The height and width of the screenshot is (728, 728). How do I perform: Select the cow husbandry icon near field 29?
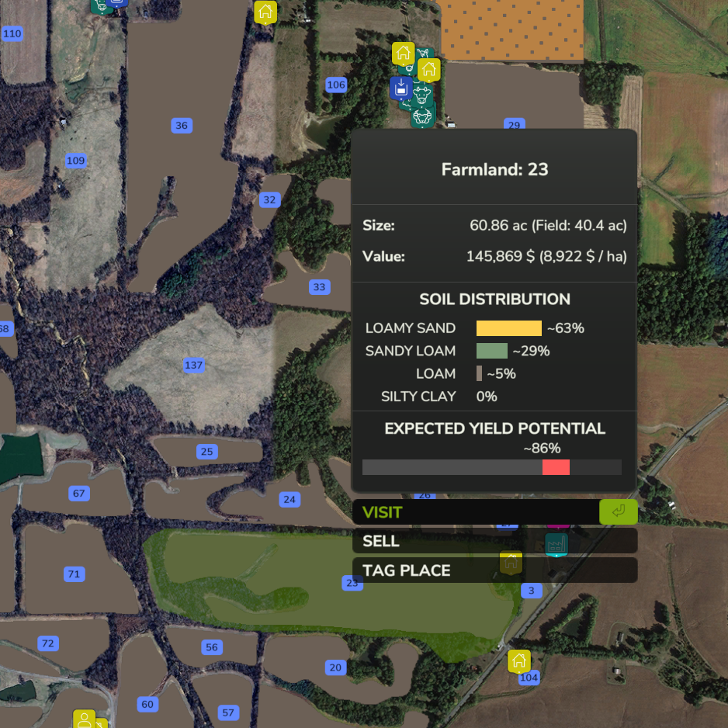421,95
